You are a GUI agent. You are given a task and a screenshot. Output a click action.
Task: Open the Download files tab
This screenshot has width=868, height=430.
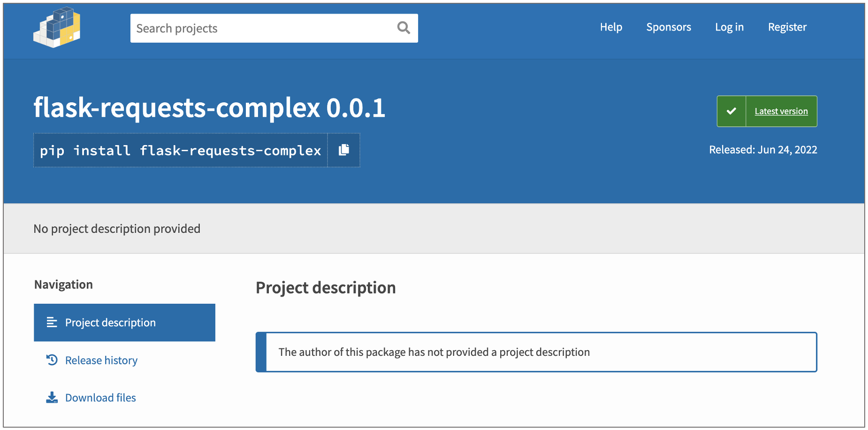100,398
